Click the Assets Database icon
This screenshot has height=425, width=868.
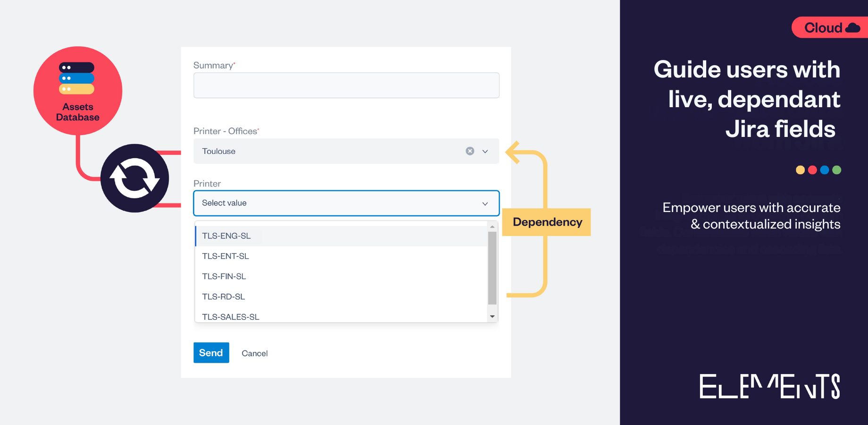[x=77, y=90]
